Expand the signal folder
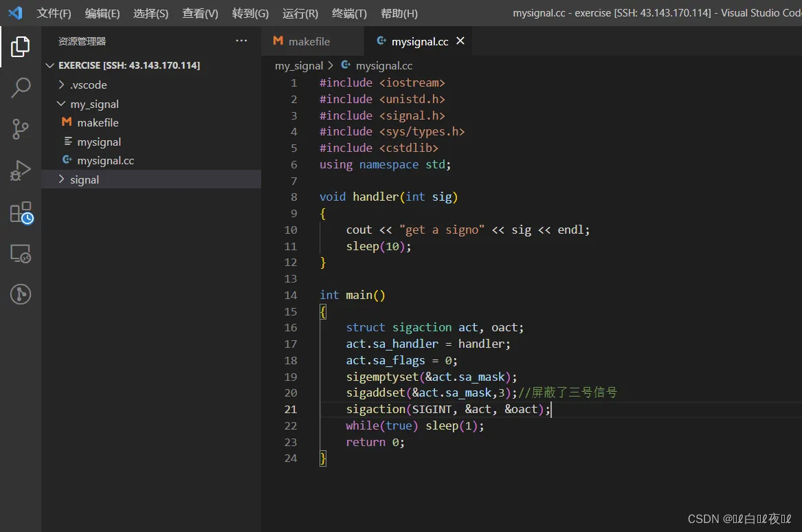802x532 pixels. pos(84,180)
